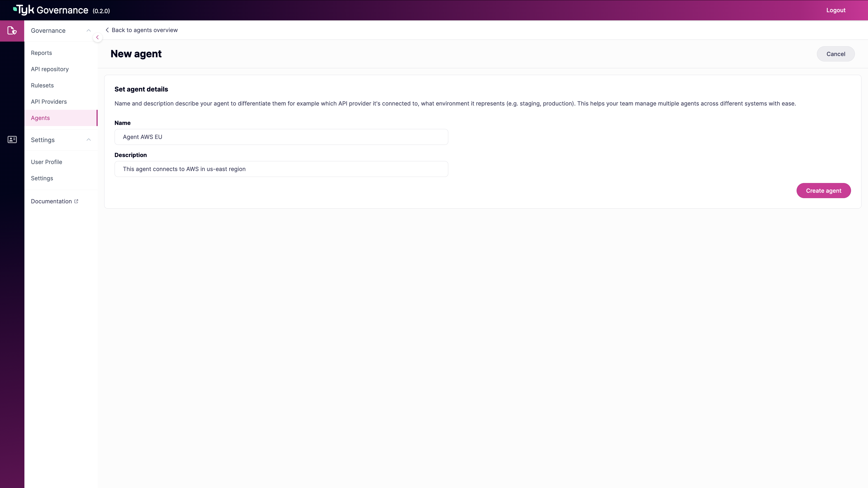Click the ID card settings icon in left rail
The width and height of the screenshot is (868, 488).
click(x=12, y=139)
